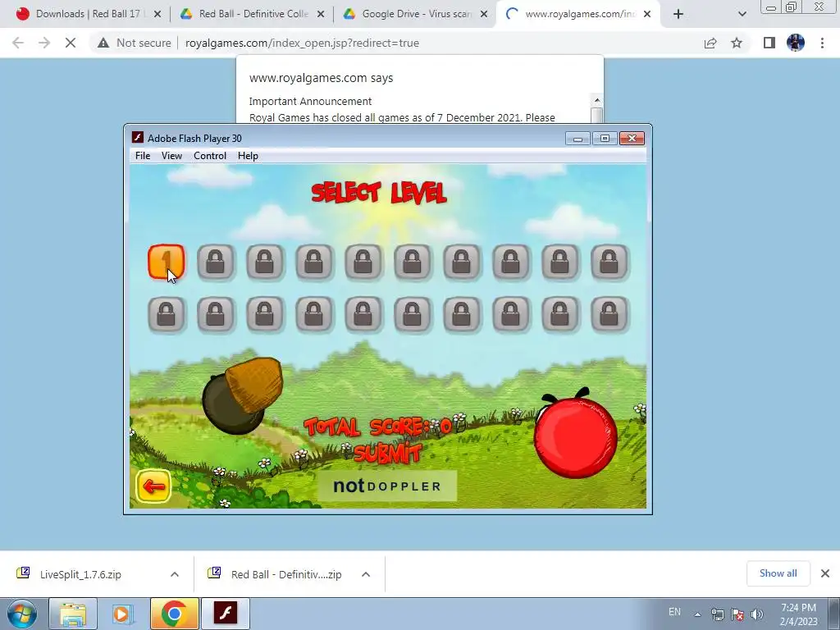Click the Flash Player taskbar icon
This screenshot has height=630, width=840.
[225, 614]
